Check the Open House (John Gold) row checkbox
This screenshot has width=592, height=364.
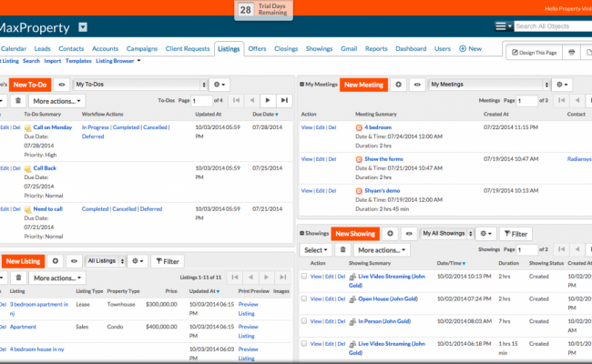304,298
